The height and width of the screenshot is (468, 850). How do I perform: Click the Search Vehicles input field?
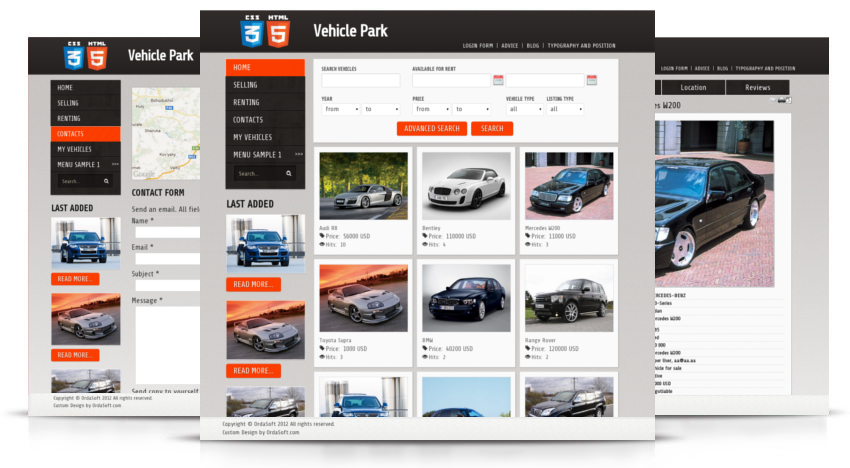(x=360, y=80)
